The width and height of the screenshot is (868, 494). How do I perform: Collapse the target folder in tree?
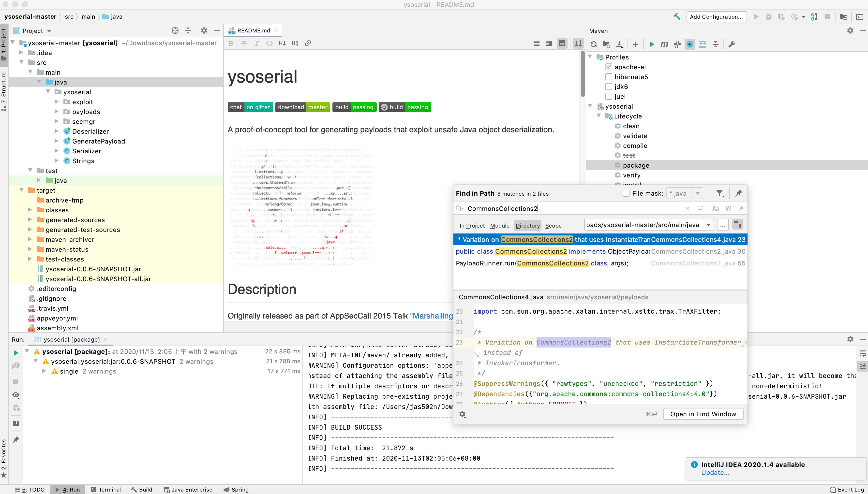click(21, 190)
